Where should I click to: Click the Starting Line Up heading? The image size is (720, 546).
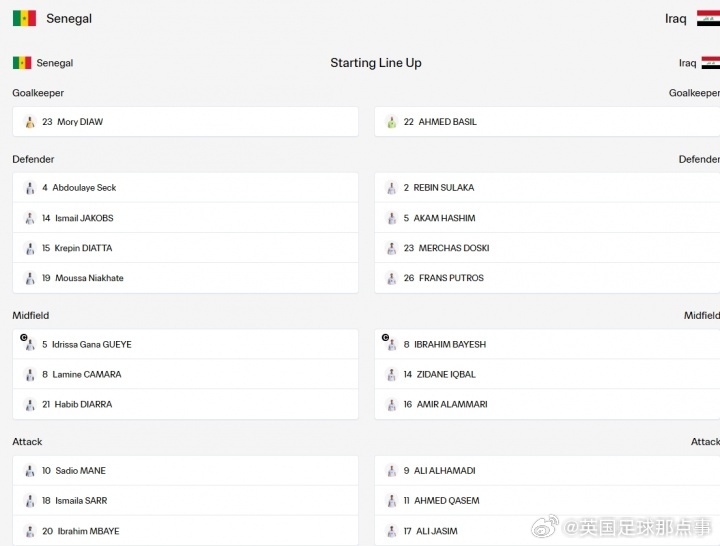[376, 63]
